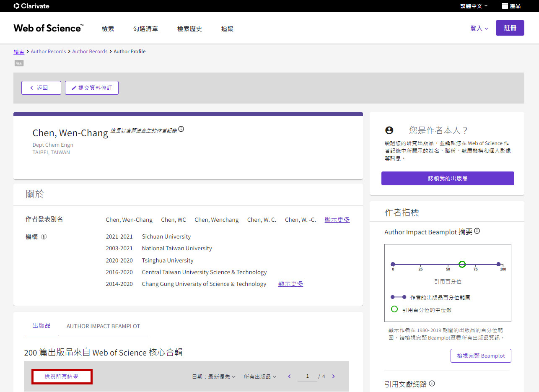Viewport: 539px width, 392px height.
Task: Click the Tsinghua University text
Action: 168,260
